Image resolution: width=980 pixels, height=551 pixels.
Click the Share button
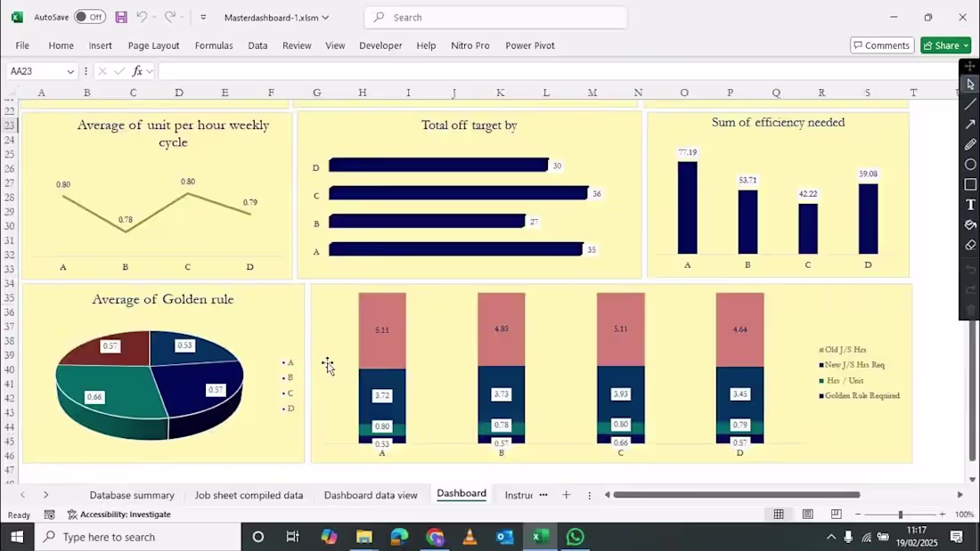pyautogui.click(x=945, y=45)
